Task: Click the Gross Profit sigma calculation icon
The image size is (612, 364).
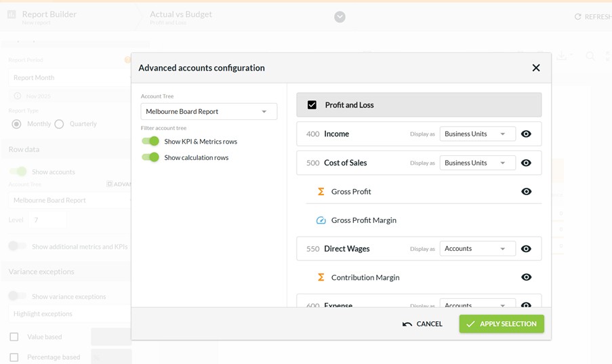Action: coord(321,192)
